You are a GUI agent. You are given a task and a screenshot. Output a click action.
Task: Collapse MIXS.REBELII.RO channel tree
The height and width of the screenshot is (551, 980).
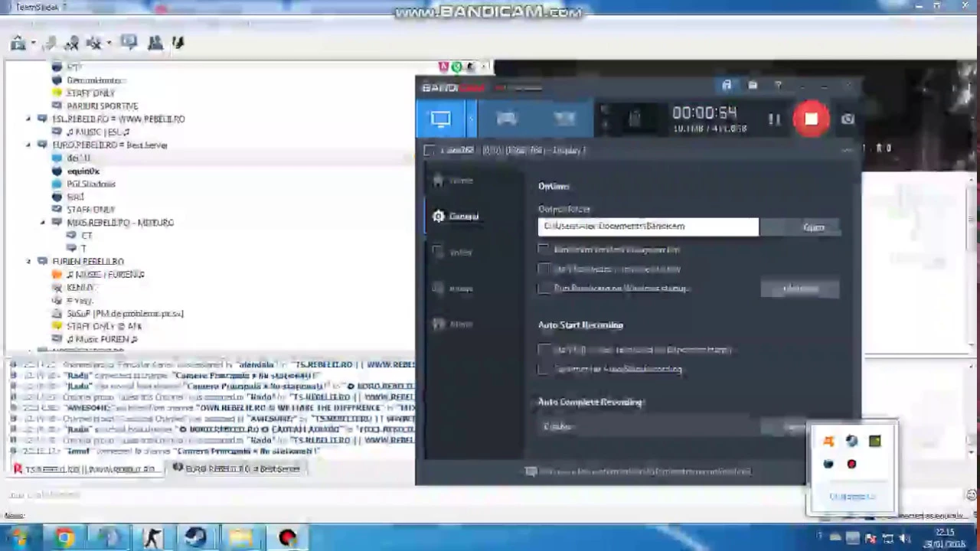[x=43, y=223]
